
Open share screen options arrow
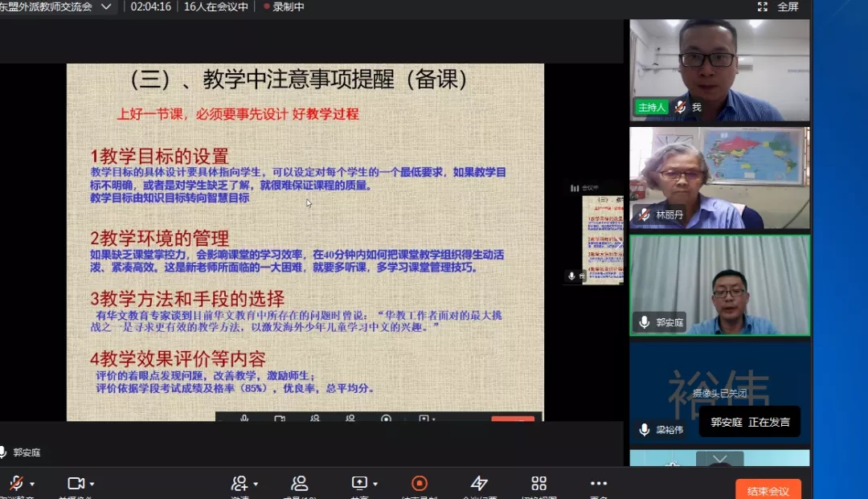click(375, 484)
